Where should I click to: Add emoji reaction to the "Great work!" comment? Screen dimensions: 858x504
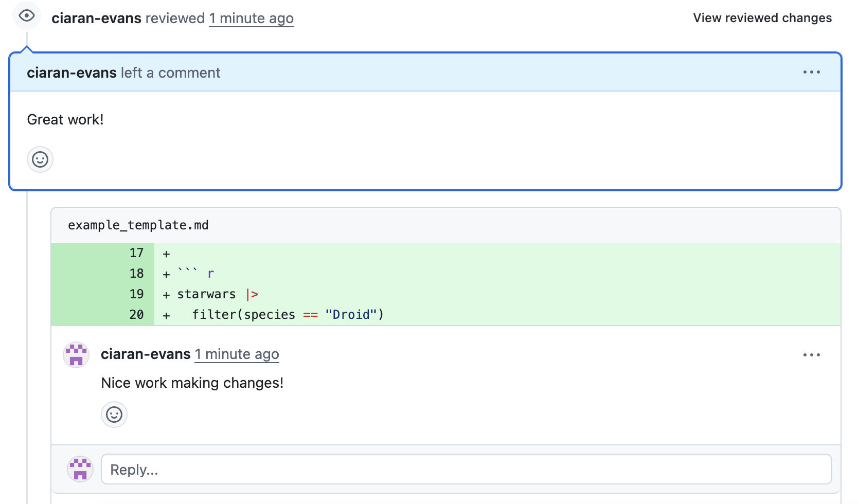click(40, 159)
